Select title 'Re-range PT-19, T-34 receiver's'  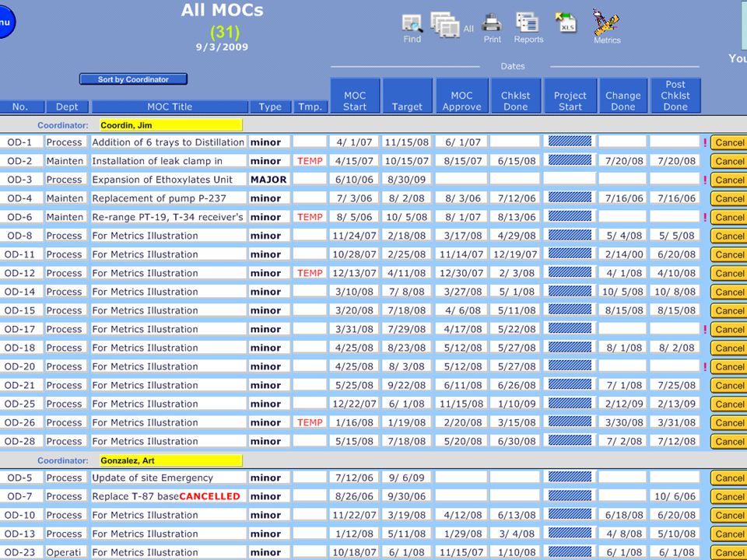point(168,217)
